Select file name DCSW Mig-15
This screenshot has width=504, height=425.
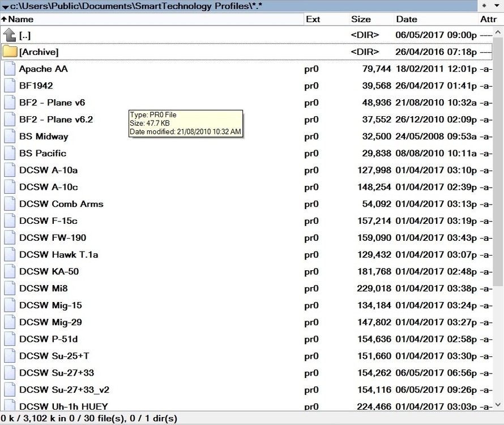pyautogui.click(x=50, y=305)
